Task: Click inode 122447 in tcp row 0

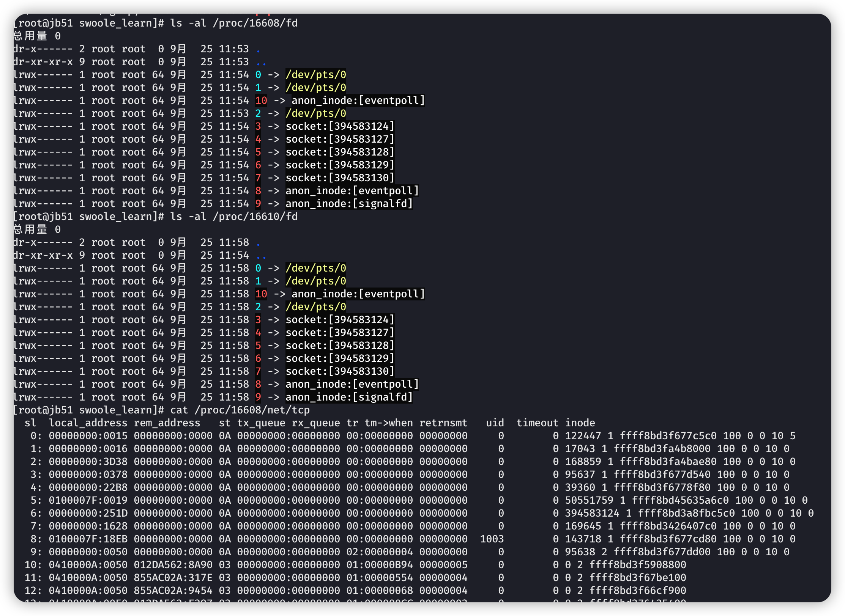Action: (583, 436)
